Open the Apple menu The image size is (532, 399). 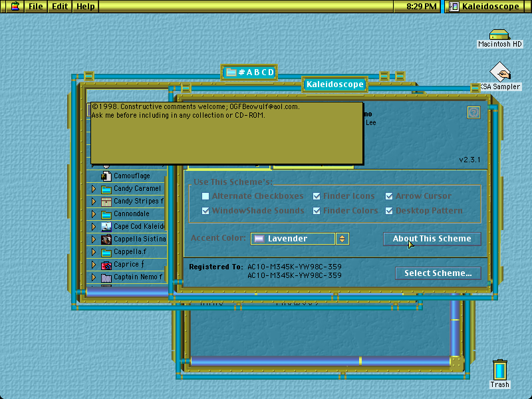(15, 6)
